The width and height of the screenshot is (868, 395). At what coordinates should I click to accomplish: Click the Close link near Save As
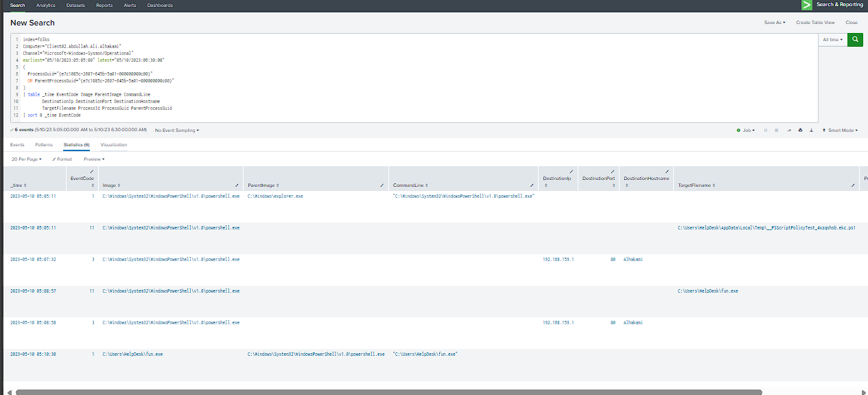(852, 23)
